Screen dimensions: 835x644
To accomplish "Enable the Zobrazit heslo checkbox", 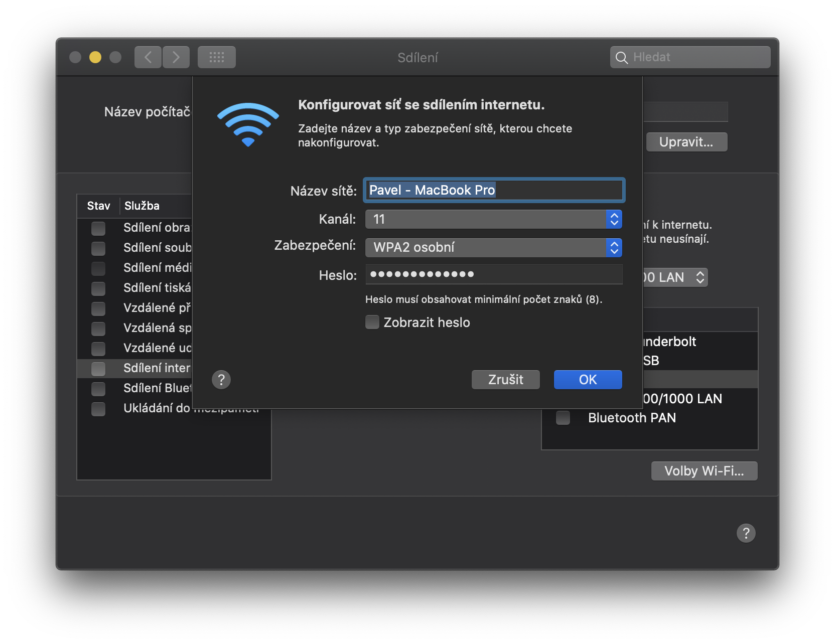I will [x=372, y=322].
